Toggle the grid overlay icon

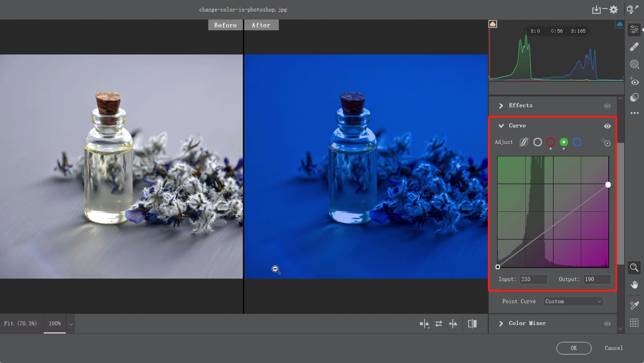(634, 323)
